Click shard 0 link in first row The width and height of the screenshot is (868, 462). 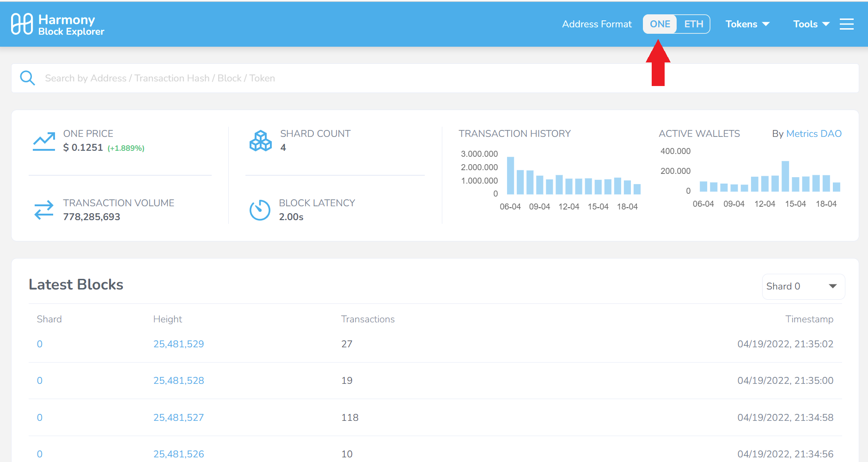[40, 344]
